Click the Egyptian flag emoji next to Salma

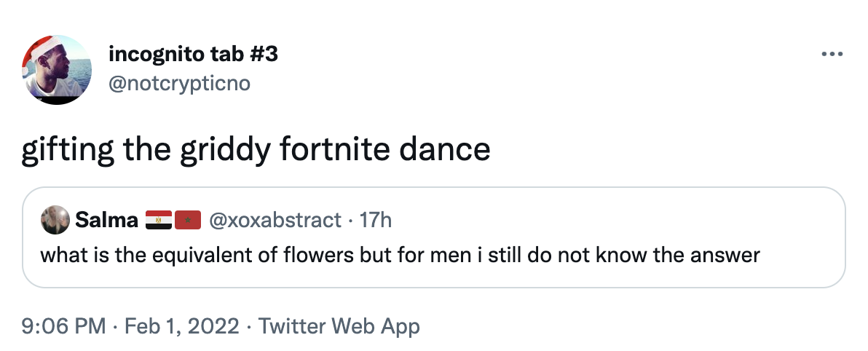coord(159,220)
